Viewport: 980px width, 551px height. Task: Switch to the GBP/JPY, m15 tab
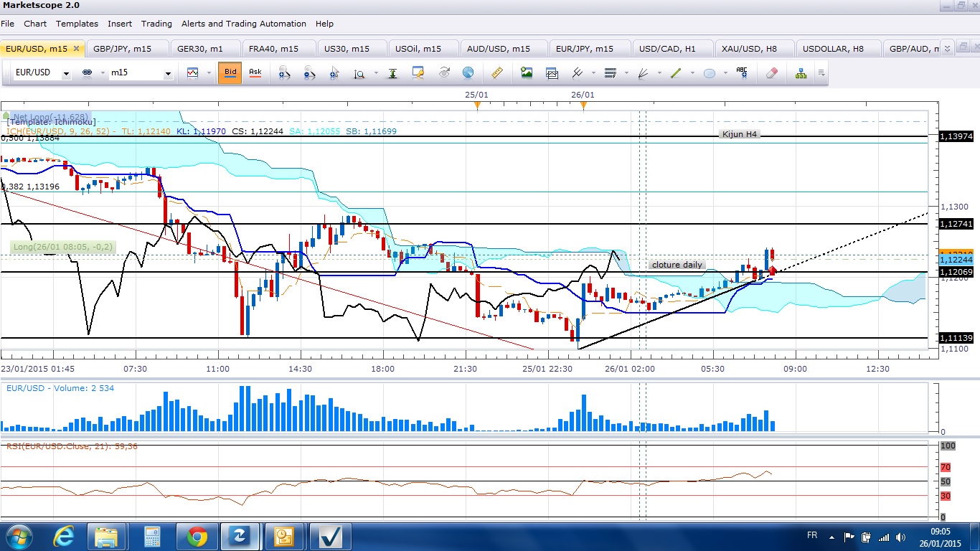pos(122,49)
